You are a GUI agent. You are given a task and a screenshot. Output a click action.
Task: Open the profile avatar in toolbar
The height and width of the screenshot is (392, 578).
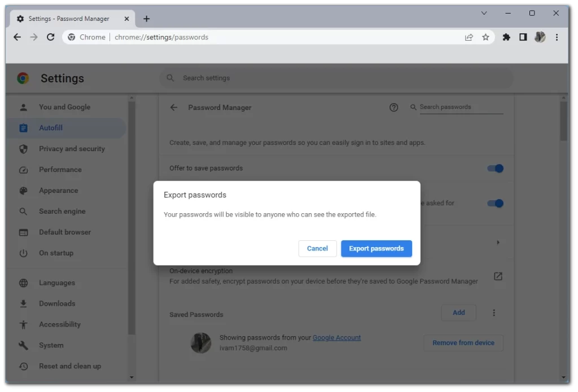coord(540,37)
